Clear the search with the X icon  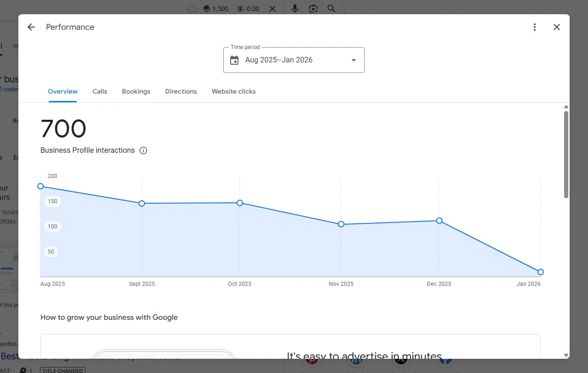tap(272, 9)
